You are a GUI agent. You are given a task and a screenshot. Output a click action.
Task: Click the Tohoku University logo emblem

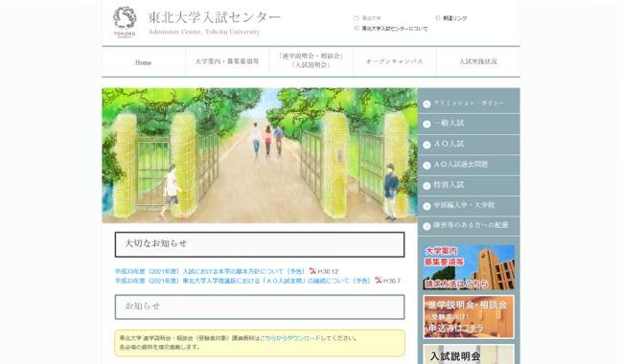125,22
